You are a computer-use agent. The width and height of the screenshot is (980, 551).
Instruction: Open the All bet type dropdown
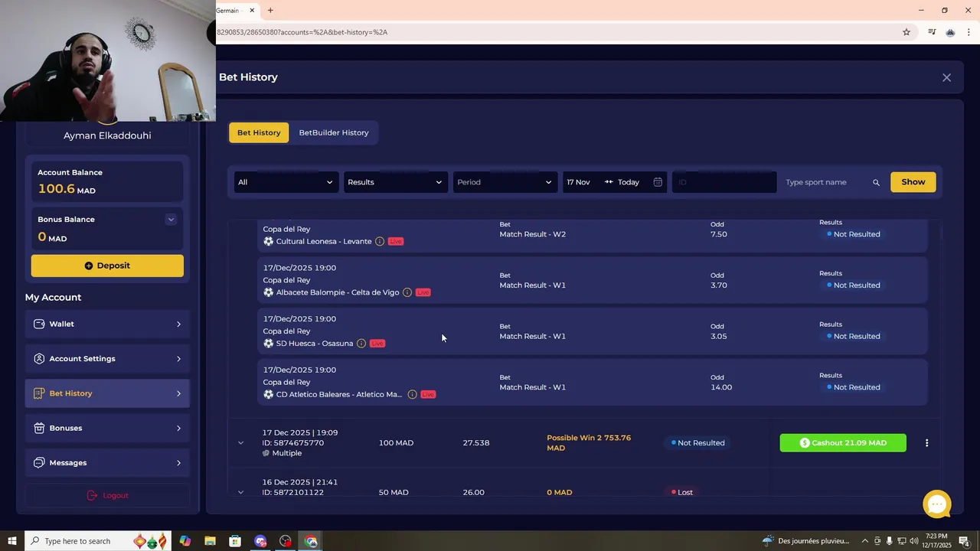coord(286,182)
